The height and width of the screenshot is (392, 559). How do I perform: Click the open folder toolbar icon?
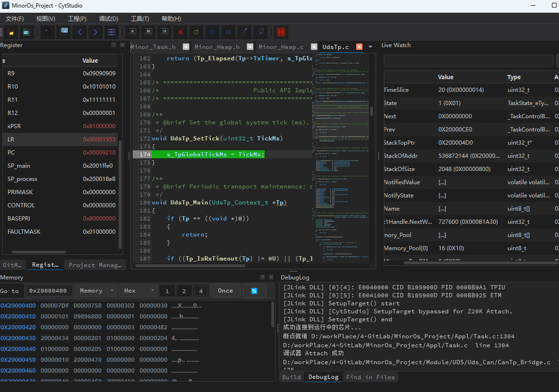[11, 32]
